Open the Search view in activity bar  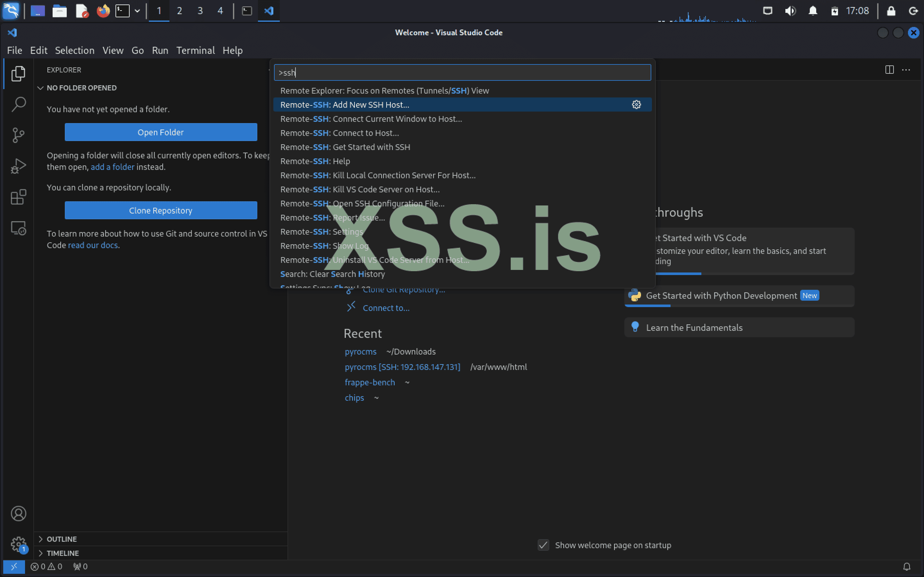[18, 104]
